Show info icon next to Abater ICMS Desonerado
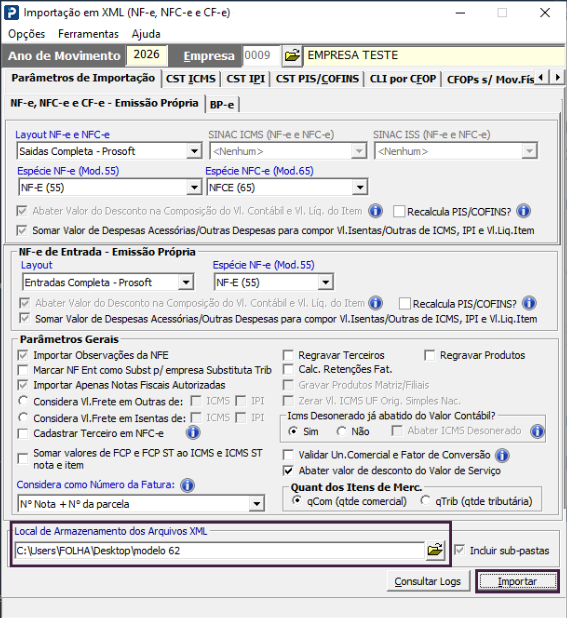569x618 pixels. click(x=537, y=431)
